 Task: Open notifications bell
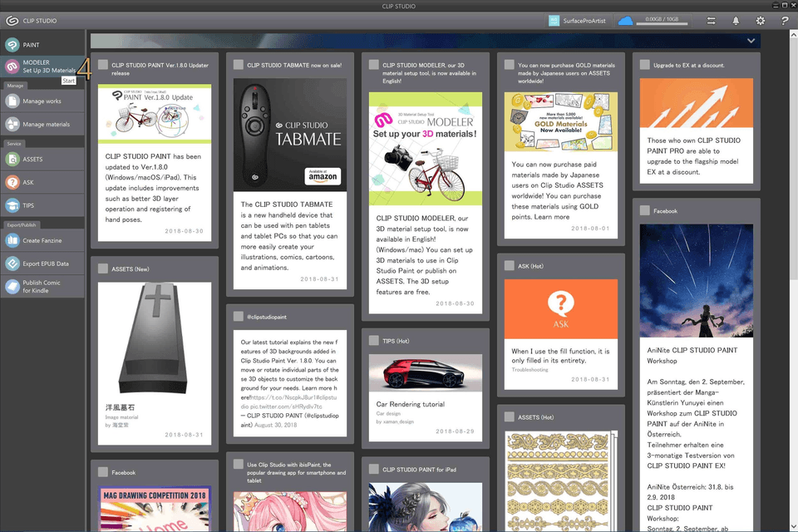736,21
